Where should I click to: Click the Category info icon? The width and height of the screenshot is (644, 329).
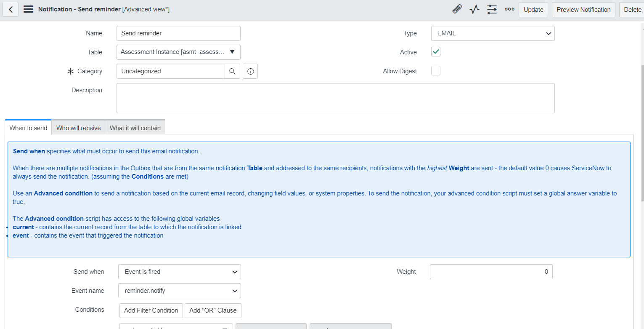point(250,71)
